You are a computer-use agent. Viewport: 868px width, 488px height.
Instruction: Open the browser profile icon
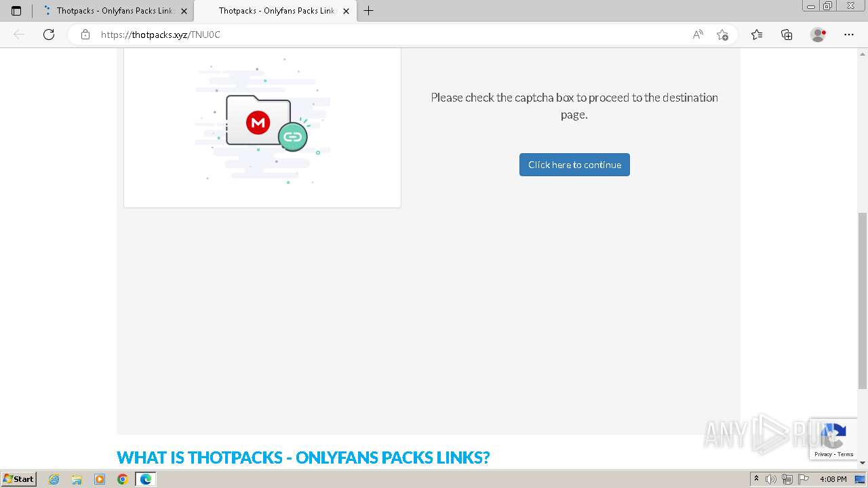(818, 35)
